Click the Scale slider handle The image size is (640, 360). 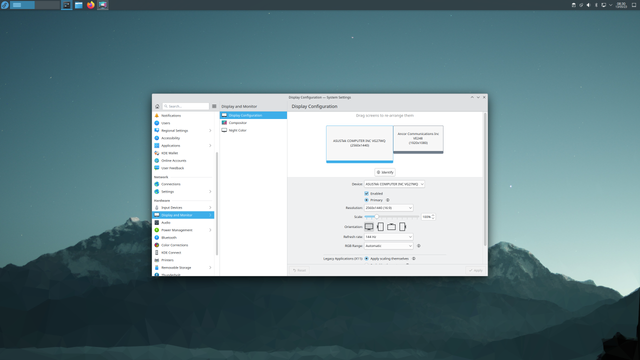point(376,217)
